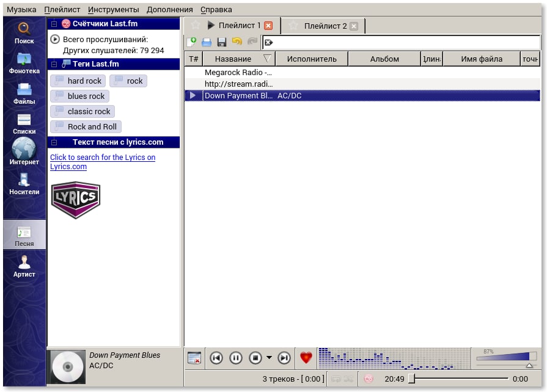547x392 pixels.
Task: Click the new playlist icon in the toolbar
Action: click(x=191, y=42)
